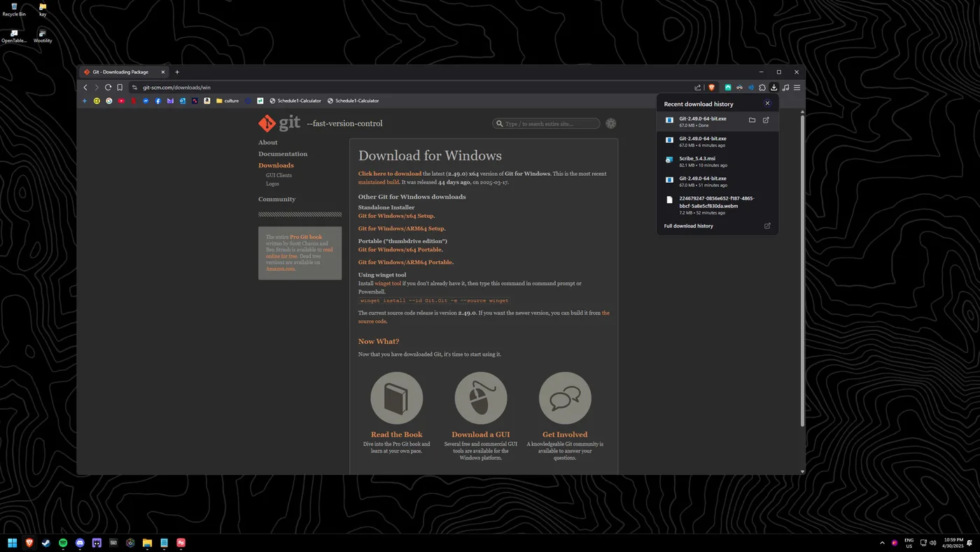Open the 'maintained build' link
This screenshot has width=980, height=552.
[379, 182]
